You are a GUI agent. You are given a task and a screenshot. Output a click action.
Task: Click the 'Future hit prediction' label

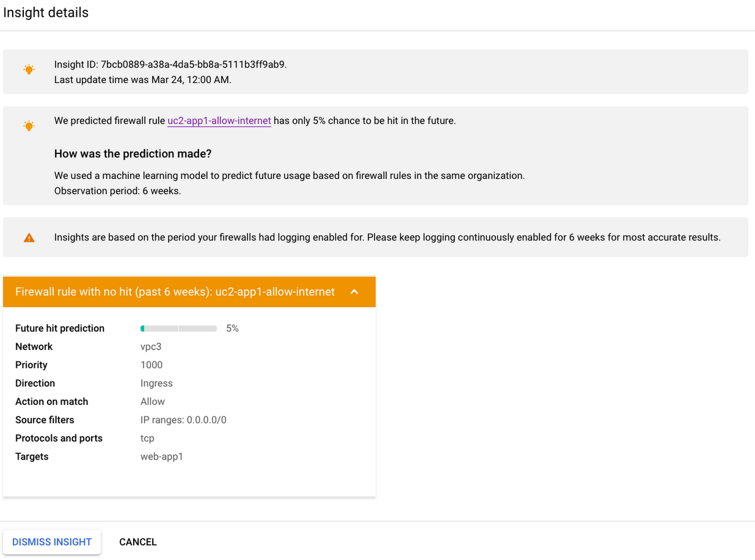(x=60, y=328)
